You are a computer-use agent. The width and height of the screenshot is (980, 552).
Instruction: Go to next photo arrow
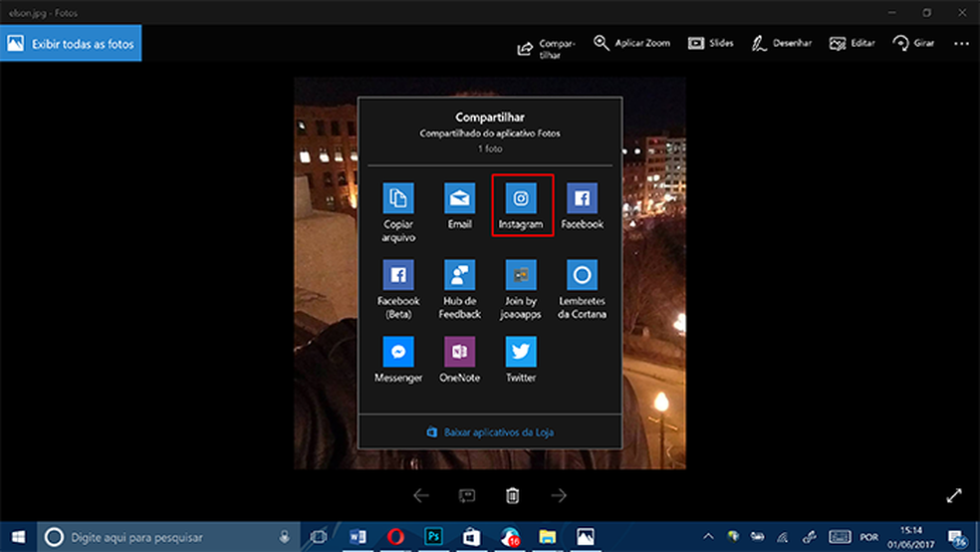(x=559, y=496)
